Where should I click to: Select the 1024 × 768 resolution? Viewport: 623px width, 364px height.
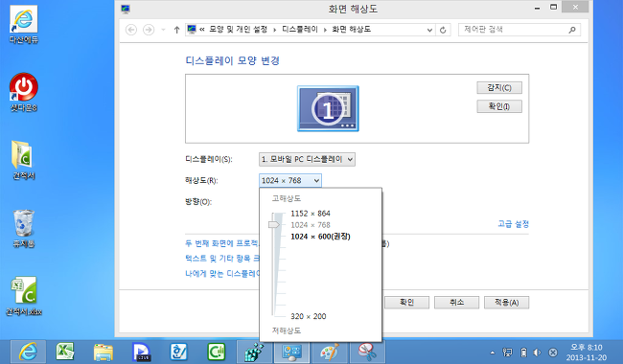point(311,225)
